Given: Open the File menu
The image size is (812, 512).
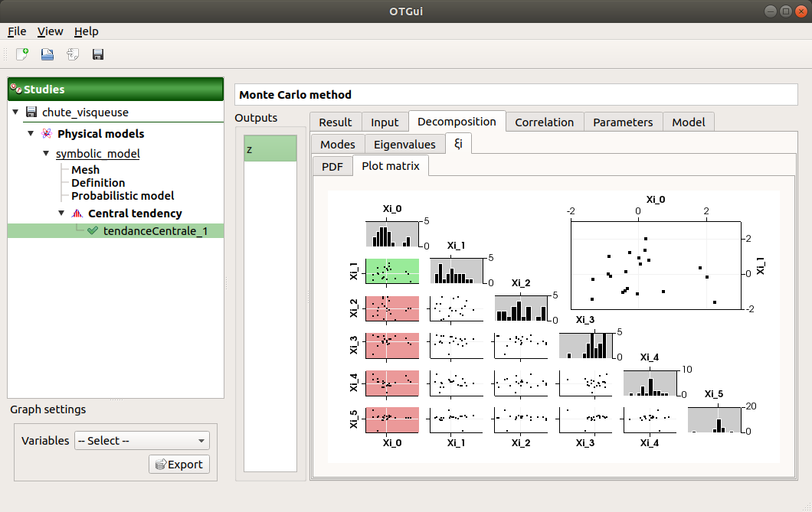Looking at the screenshot, I should point(17,31).
